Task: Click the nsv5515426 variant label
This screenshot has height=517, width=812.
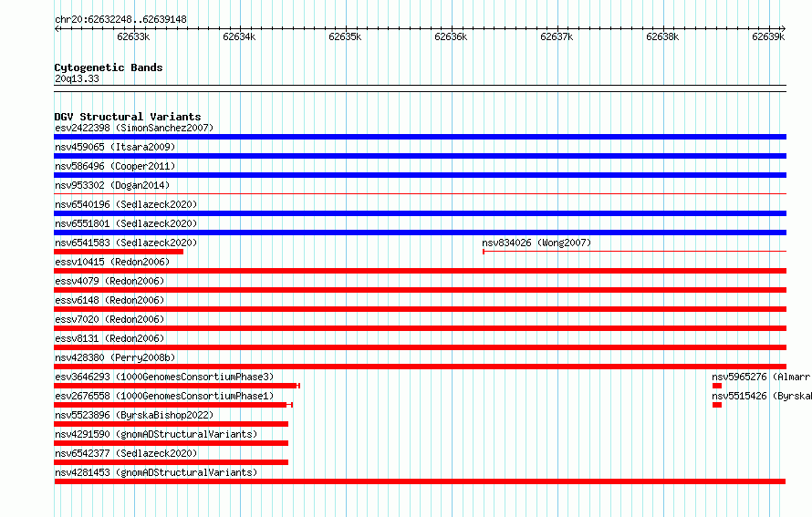Action: coord(761,396)
